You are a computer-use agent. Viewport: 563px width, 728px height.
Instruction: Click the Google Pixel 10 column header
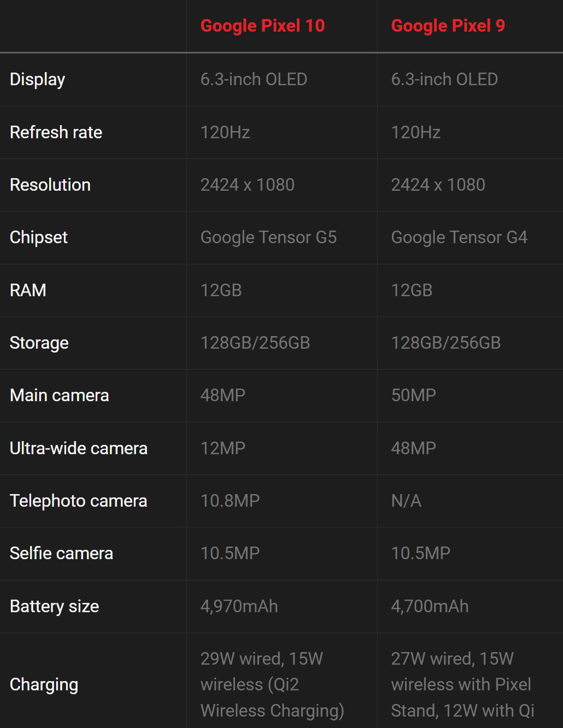[x=262, y=26]
